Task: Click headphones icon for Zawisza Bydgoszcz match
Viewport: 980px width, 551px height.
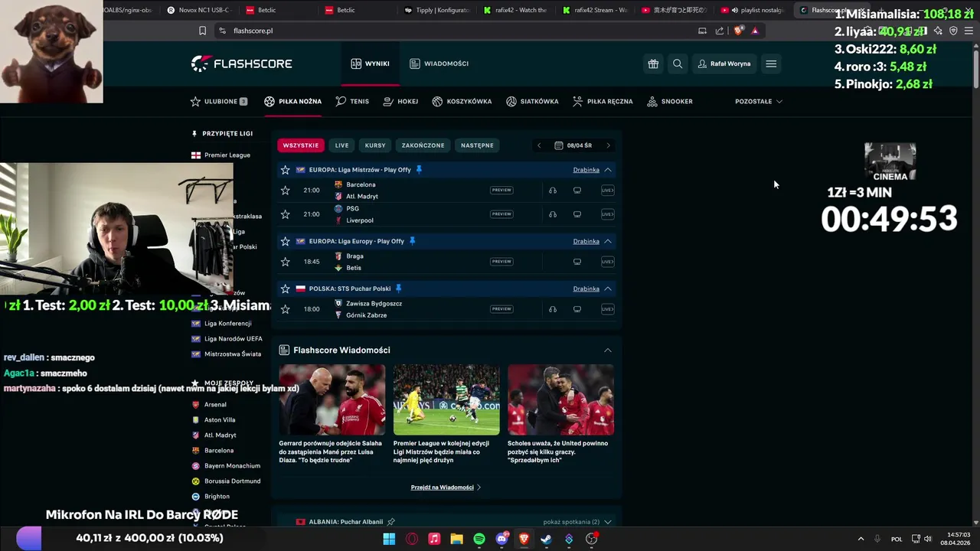Action: click(553, 309)
